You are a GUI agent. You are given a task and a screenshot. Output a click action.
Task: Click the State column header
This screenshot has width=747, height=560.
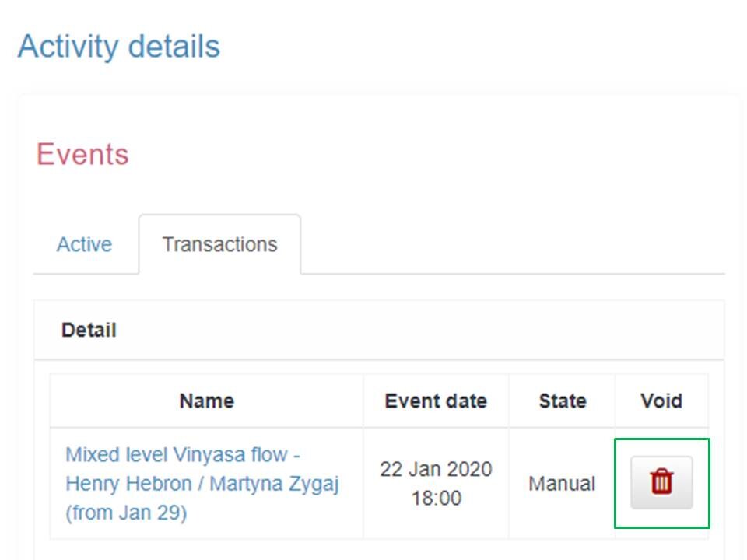(562, 401)
